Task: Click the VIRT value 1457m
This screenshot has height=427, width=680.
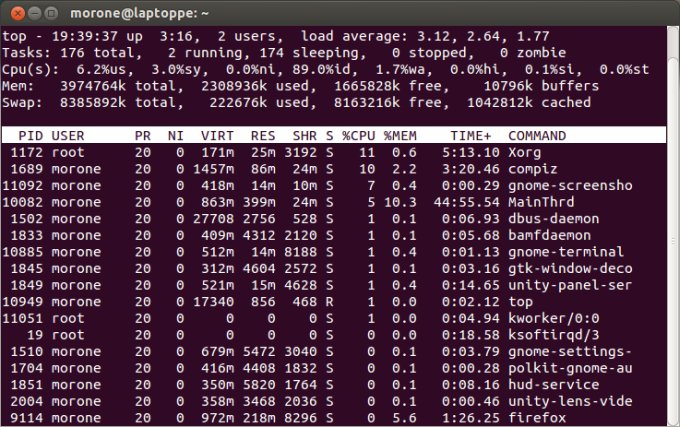Action: tap(213, 169)
